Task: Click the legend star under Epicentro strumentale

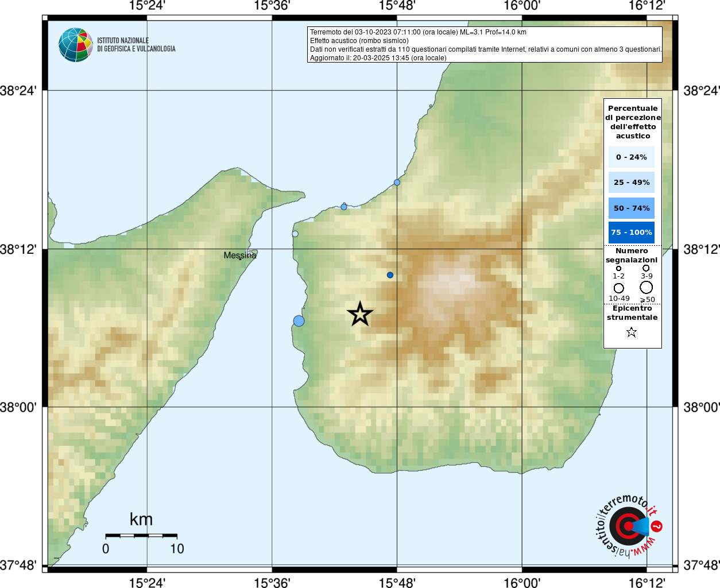Action: click(x=632, y=332)
